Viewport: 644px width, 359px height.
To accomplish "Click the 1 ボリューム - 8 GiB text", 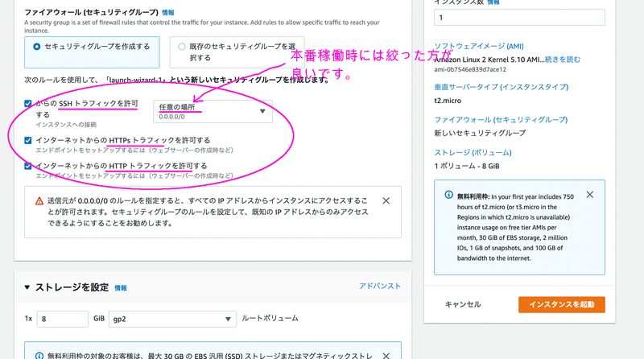I will point(467,167).
